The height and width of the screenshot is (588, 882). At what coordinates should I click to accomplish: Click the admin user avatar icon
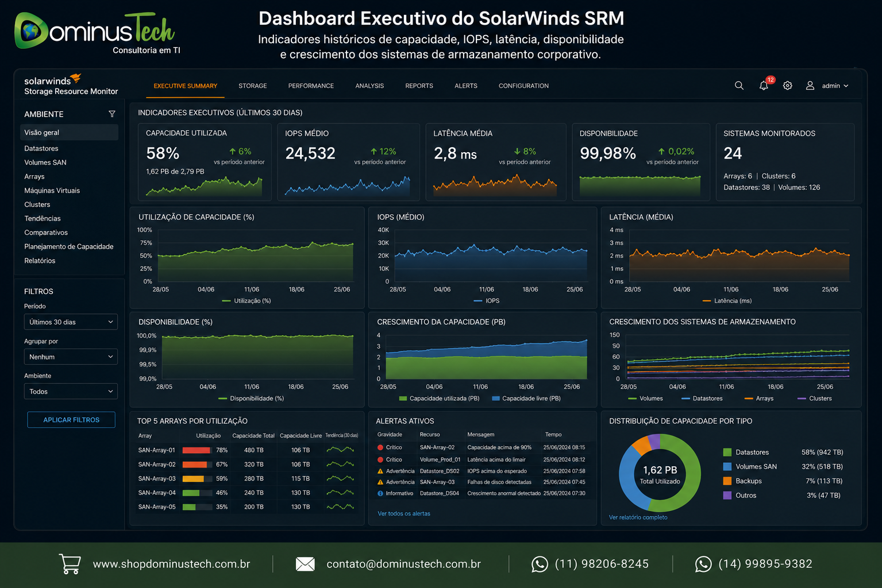pos(810,86)
